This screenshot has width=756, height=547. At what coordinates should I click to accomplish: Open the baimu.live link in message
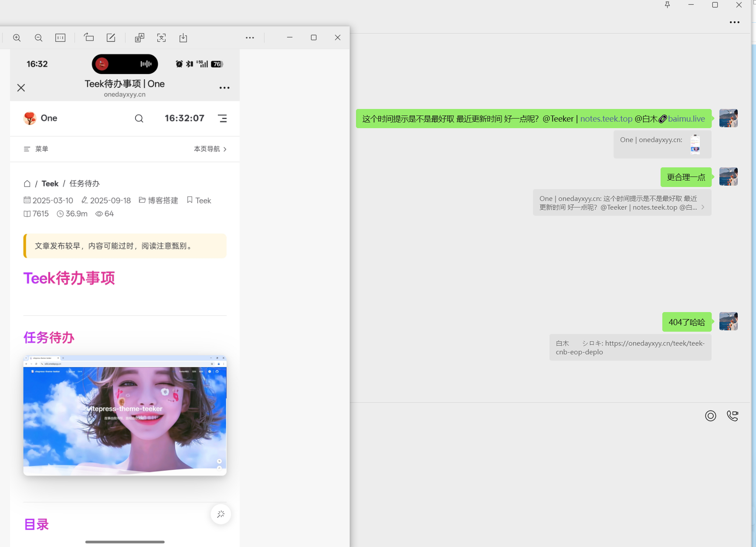click(x=686, y=119)
